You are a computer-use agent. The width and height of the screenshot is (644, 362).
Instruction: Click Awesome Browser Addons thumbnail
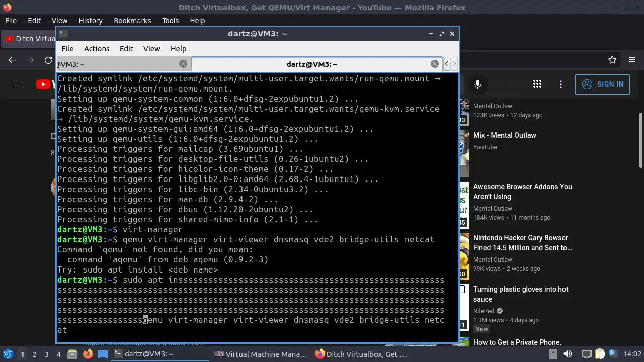[x=464, y=205]
